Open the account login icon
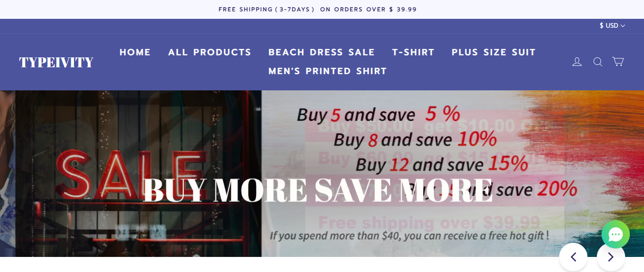The image size is (644, 272). [577, 62]
